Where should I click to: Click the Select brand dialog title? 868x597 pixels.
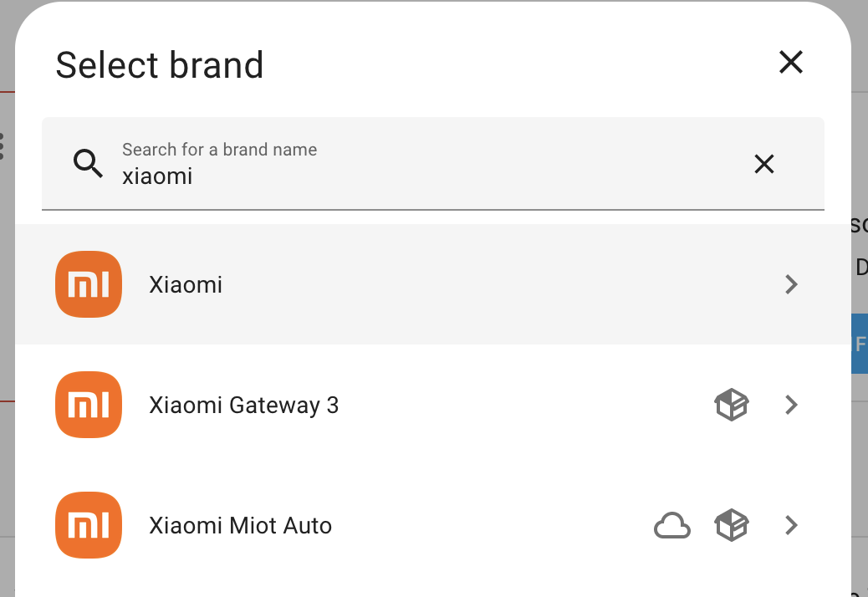160,64
